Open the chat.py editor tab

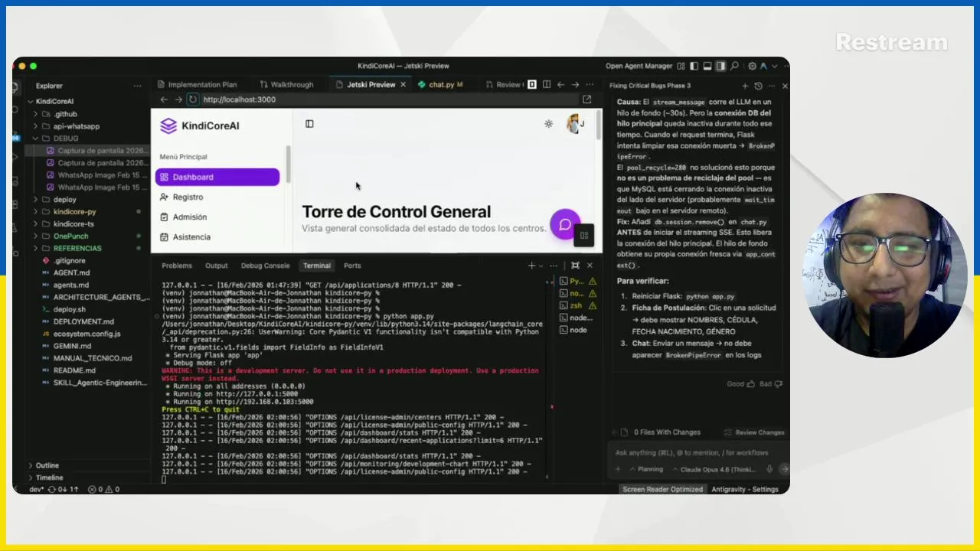441,85
